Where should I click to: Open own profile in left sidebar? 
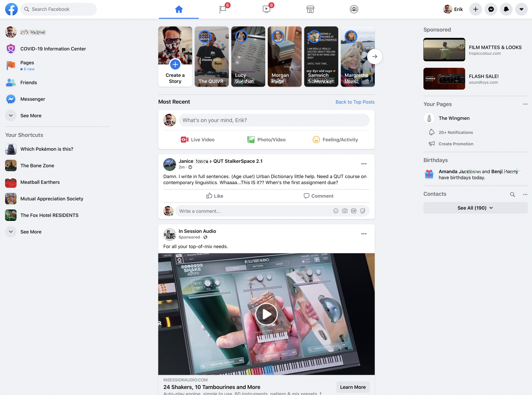coord(57,32)
